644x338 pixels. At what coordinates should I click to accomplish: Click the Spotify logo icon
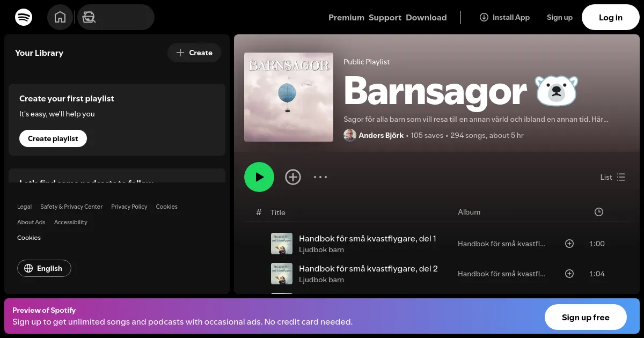pyautogui.click(x=24, y=17)
